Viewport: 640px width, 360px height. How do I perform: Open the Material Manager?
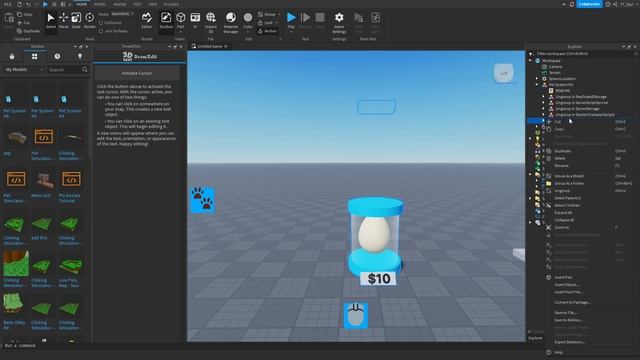(231, 22)
